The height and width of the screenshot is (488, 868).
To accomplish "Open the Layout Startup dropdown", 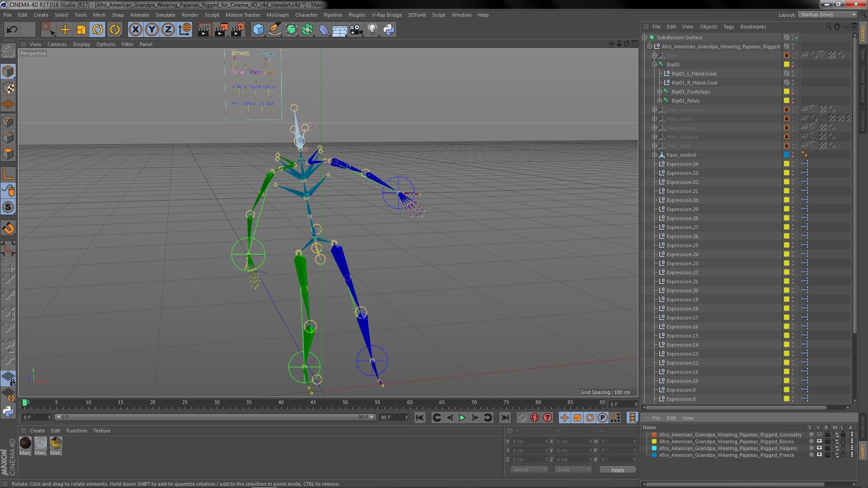I will [828, 15].
